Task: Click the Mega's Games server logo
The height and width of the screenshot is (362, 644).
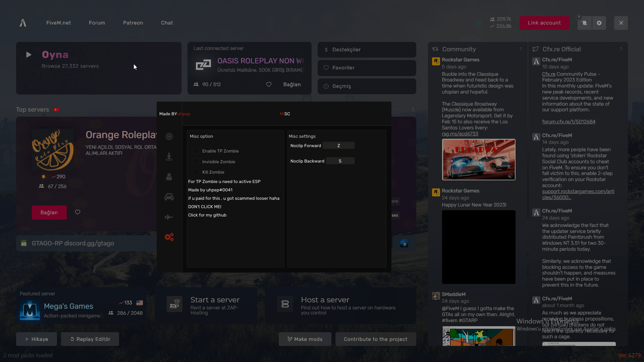Action: [x=30, y=310]
